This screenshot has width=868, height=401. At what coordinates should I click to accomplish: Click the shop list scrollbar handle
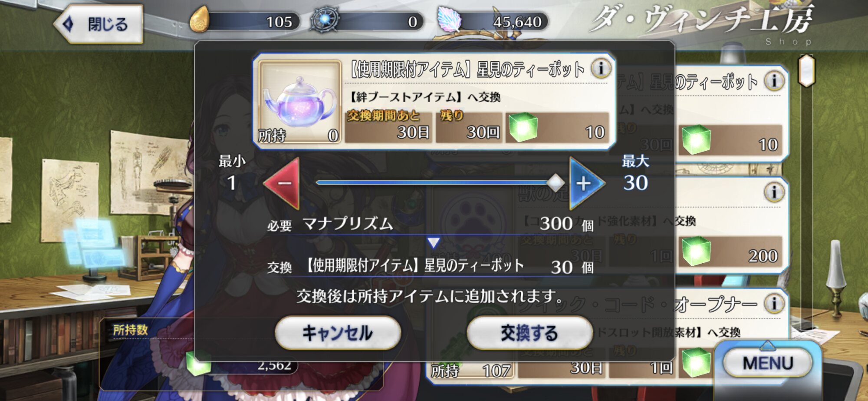[x=807, y=70]
